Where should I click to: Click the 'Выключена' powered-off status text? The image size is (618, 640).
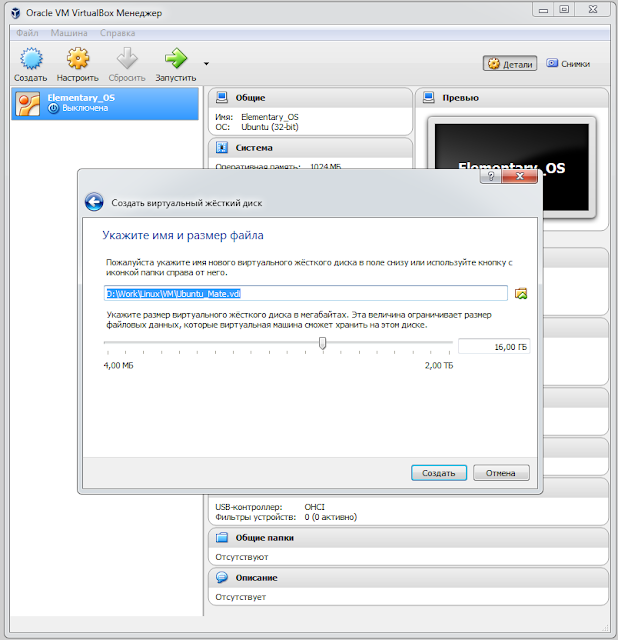[85, 108]
